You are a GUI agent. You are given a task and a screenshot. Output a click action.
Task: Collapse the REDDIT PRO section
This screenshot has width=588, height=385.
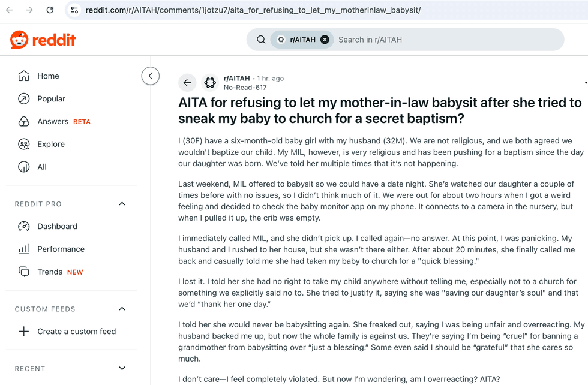pos(122,204)
